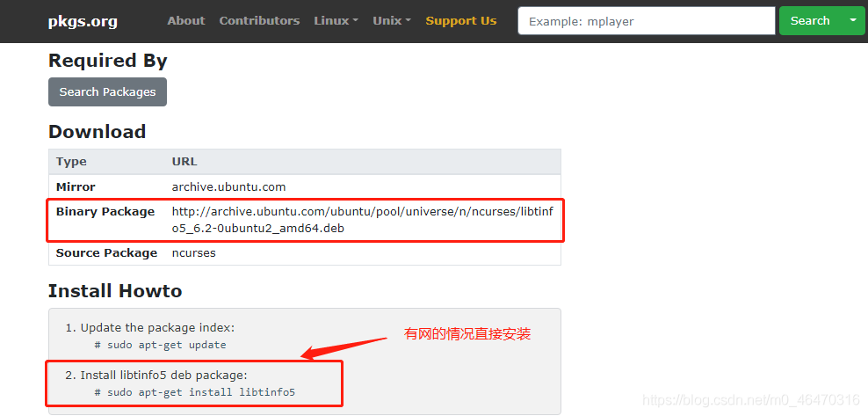Click the pkgs.org site logo
868x416 pixels.
[x=83, y=21]
